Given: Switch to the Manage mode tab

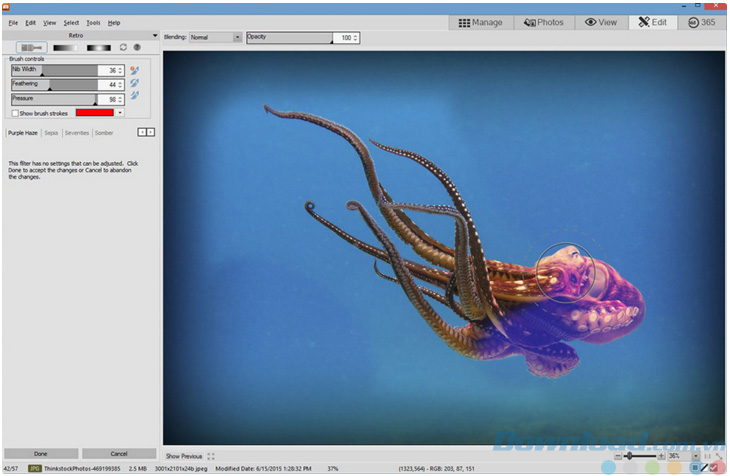Looking at the screenshot, I should pos(480,22).
